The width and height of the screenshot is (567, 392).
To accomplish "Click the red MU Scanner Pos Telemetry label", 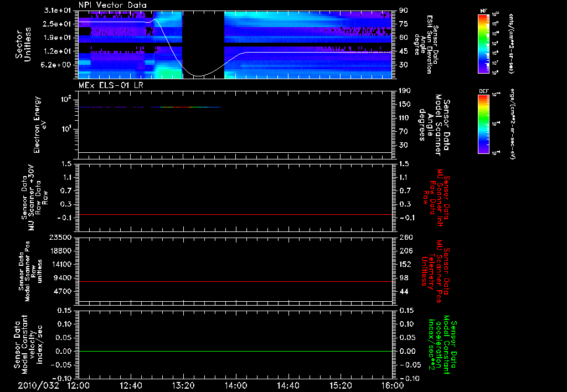I will coord(435,271).
